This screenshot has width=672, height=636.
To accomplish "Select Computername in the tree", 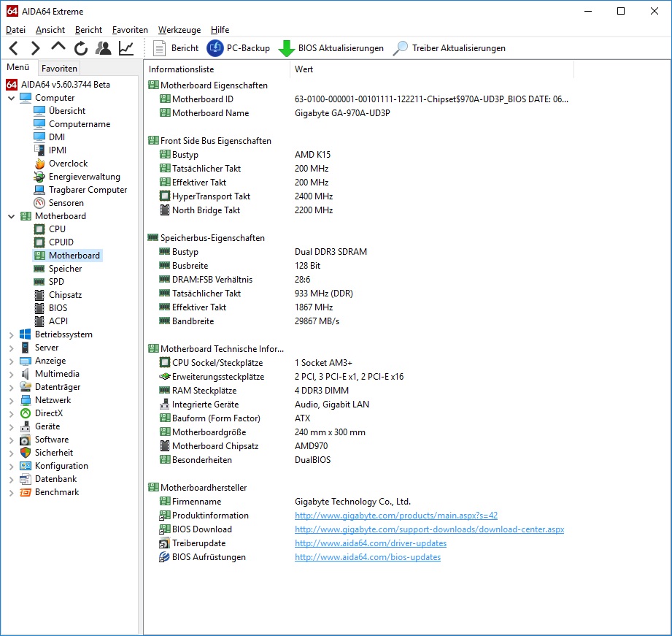I will point(80,124).
